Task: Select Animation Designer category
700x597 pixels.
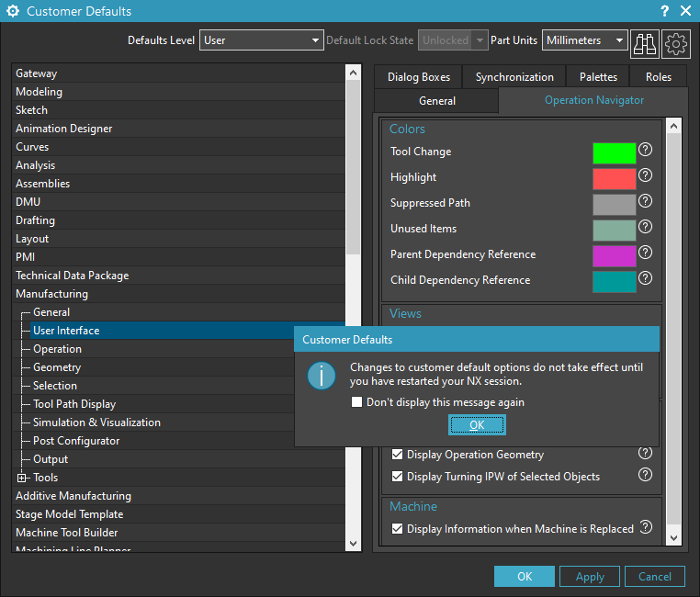Action: tap(178, 129)
